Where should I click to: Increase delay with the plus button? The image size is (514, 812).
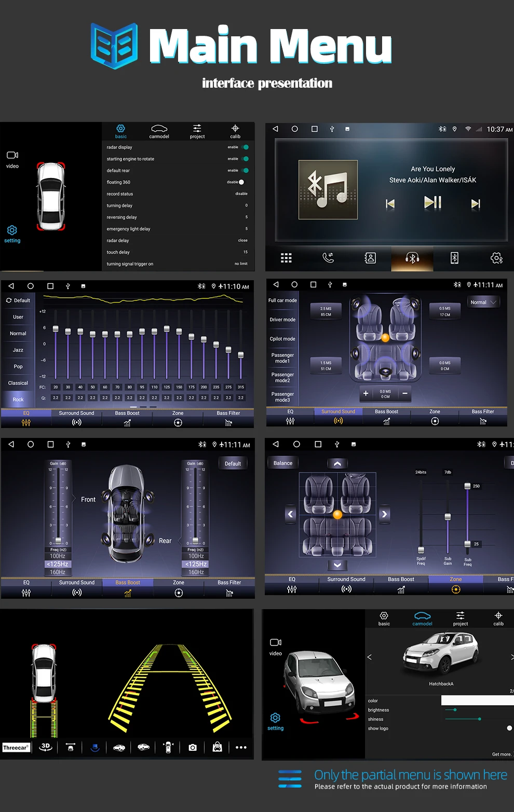pos(366,393)
